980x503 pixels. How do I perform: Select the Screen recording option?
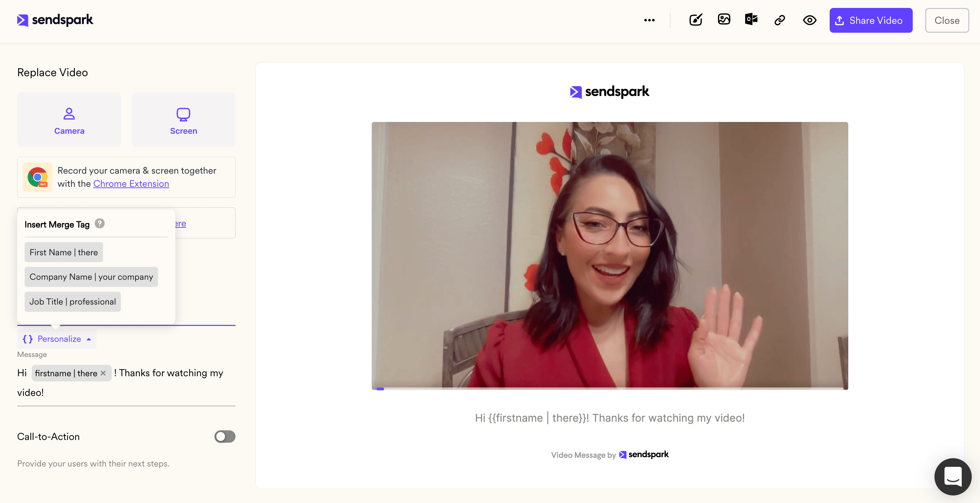tap(183, 120)
